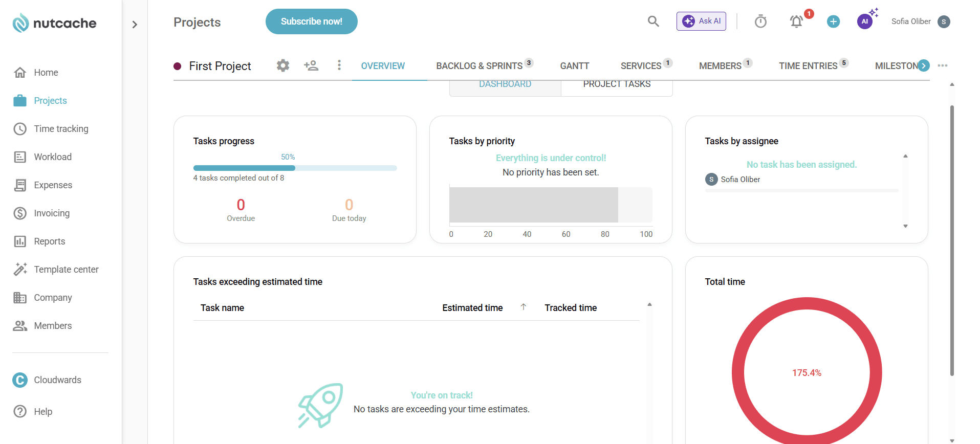Click the timer stopwatch icon
The width and height of the screenshot is (980, 444).
pos(760,21)
